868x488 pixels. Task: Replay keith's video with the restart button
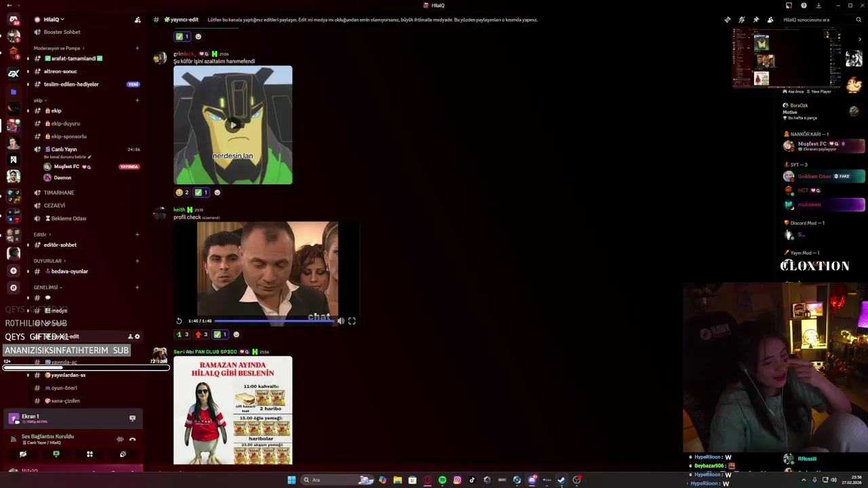coord(179,321)
